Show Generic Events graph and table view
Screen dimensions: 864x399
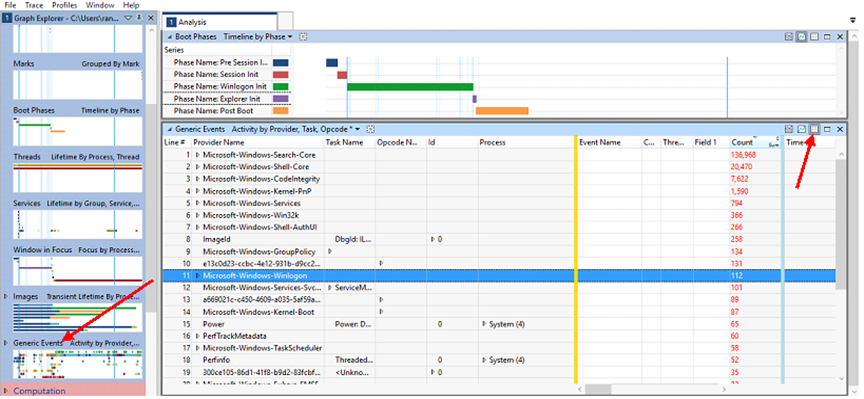[x=789, y=129]
